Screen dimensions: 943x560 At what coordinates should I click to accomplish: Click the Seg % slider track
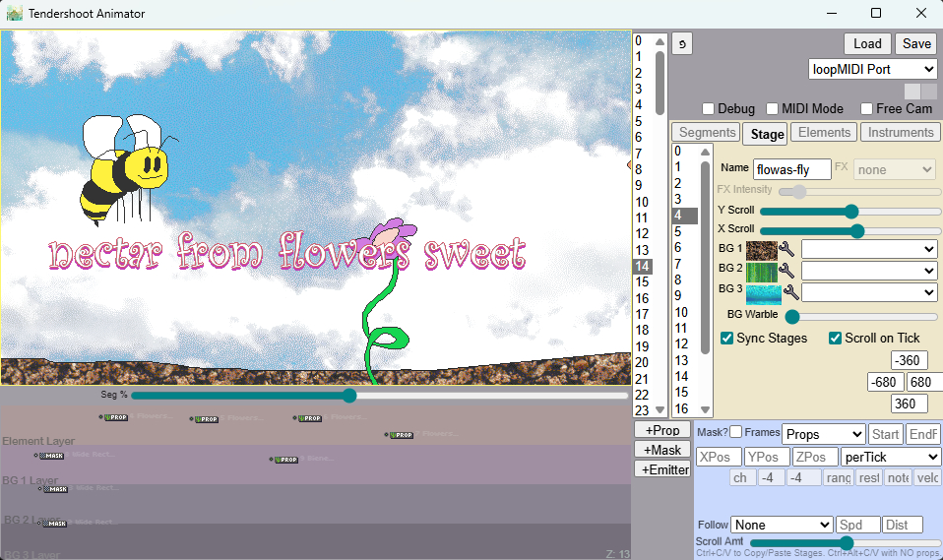pyautogui.click(x=379, y=396)
